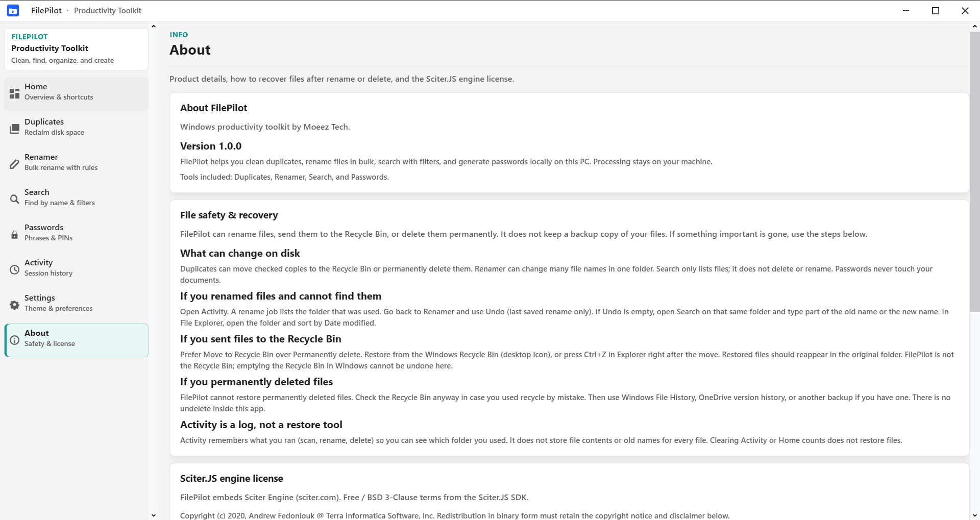Click the "About FilePilot" card heading

tap(213, 108)
